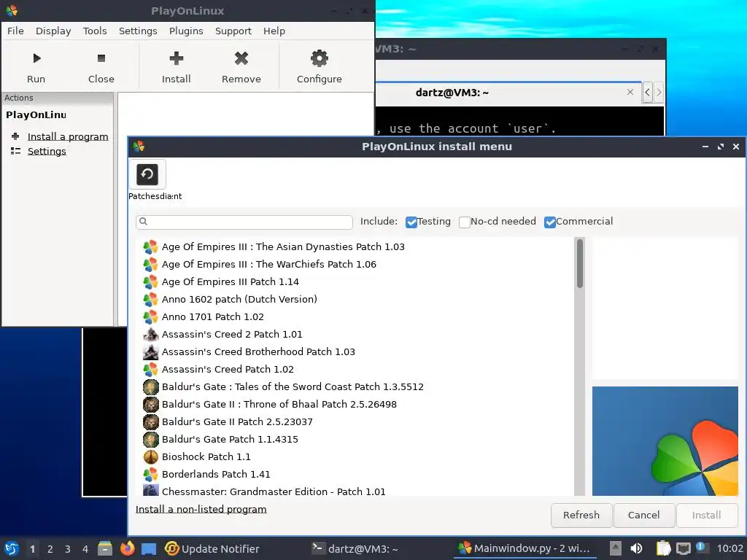
Task: Click the Patches refresh category icon
Action: [147, 174]
